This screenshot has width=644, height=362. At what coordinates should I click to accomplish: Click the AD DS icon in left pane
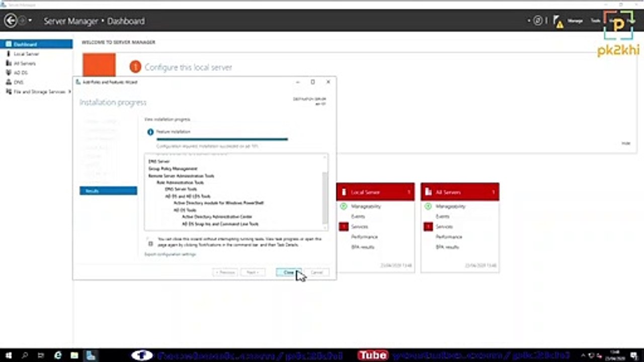pyautogui.click(x=9, y=73)
